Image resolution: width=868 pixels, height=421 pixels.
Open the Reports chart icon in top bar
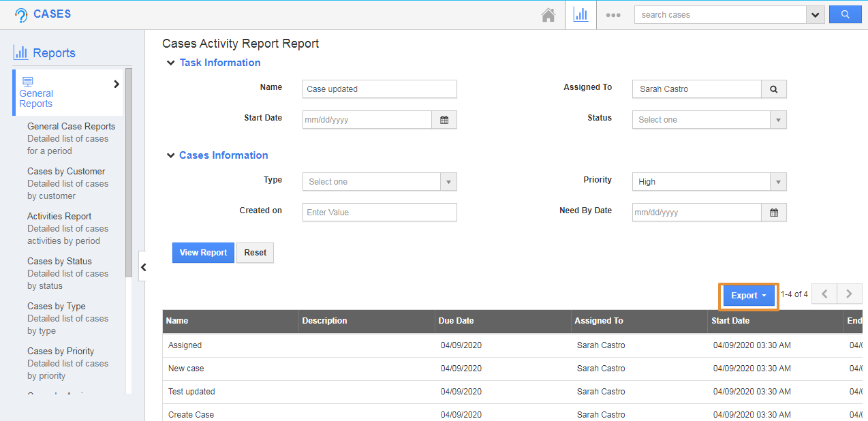point(580,14)
